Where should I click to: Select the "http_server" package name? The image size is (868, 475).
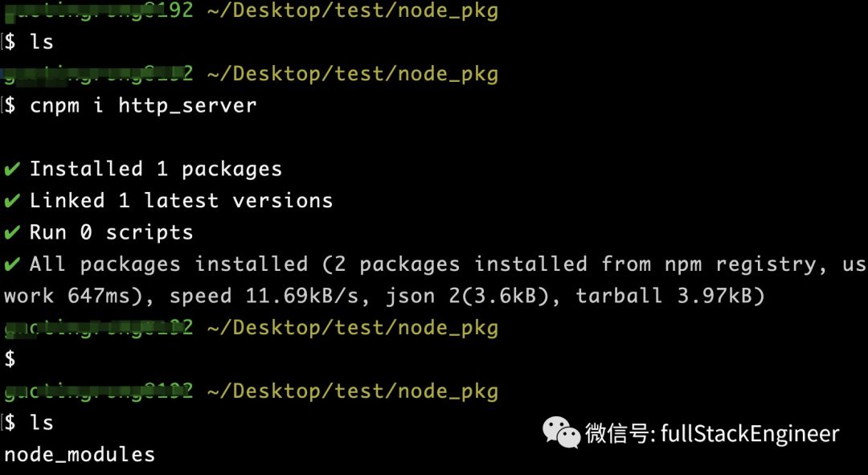(x=187, y=105)
